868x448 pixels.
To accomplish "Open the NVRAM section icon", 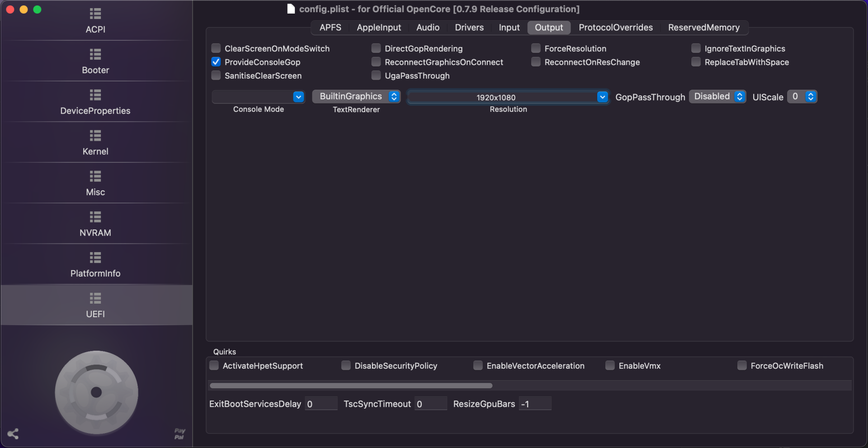I will click(x=95, y=218).
